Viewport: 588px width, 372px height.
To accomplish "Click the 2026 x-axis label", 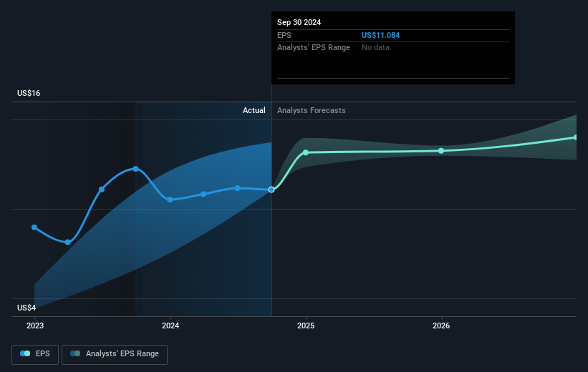I will coord(441,326).
